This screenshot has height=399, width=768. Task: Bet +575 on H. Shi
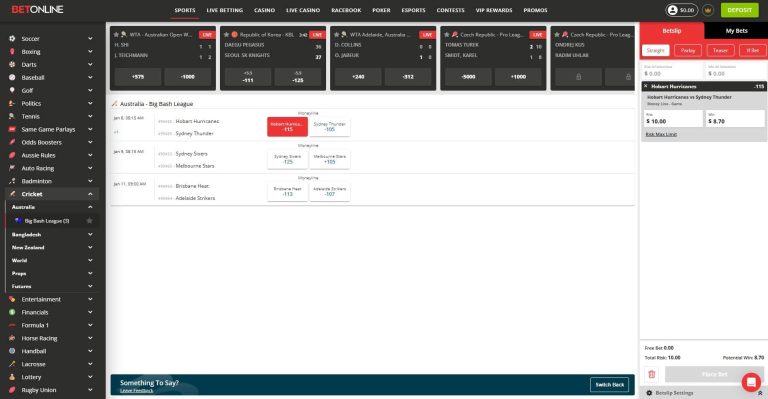coord(138,77)
